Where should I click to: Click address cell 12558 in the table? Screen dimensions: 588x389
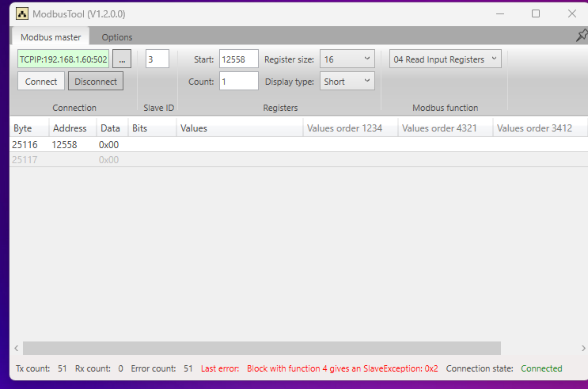click(x=64, y=144)
